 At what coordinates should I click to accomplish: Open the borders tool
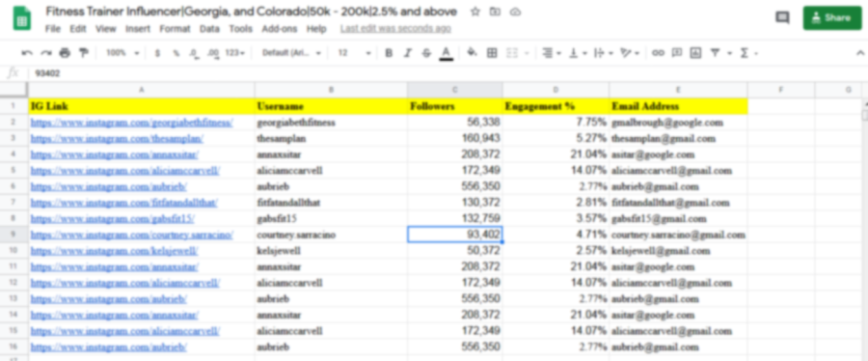pyautogui.click(x=492, y=53)
